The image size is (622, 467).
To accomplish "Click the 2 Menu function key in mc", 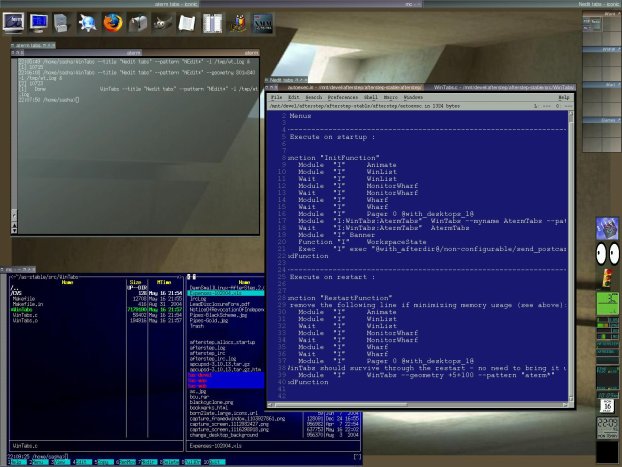I will coord(38,462).
